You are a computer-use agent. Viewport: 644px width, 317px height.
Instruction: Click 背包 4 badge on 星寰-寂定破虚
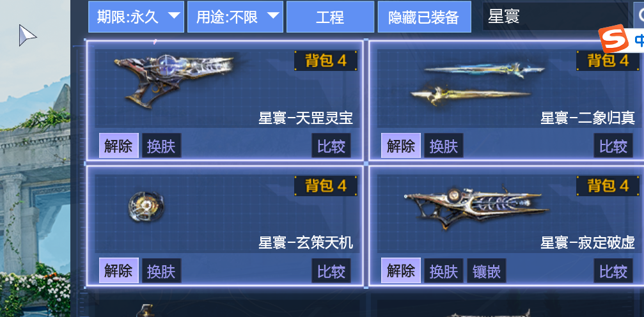[x=608, y=186]
